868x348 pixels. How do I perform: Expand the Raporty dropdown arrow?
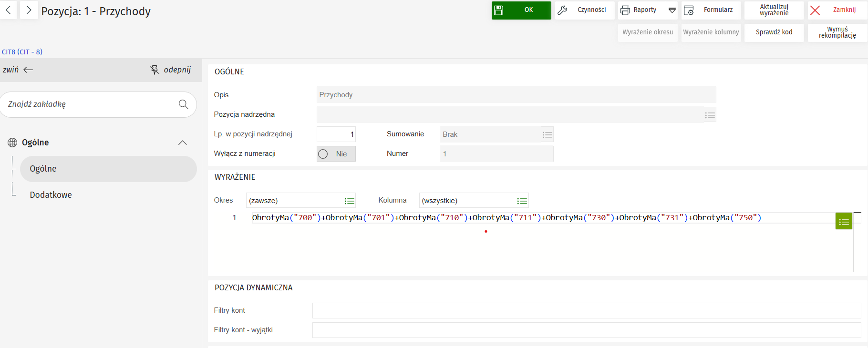[x=672, y=10]
